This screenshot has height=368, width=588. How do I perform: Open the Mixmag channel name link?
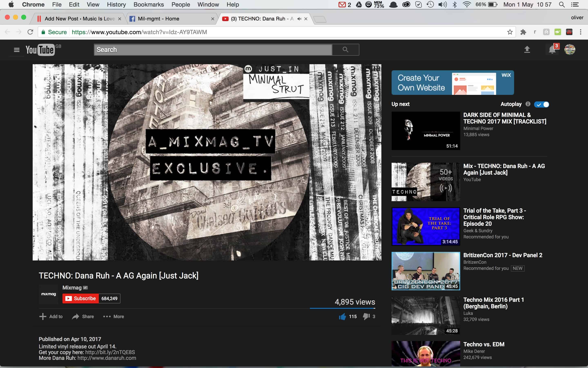72,288
